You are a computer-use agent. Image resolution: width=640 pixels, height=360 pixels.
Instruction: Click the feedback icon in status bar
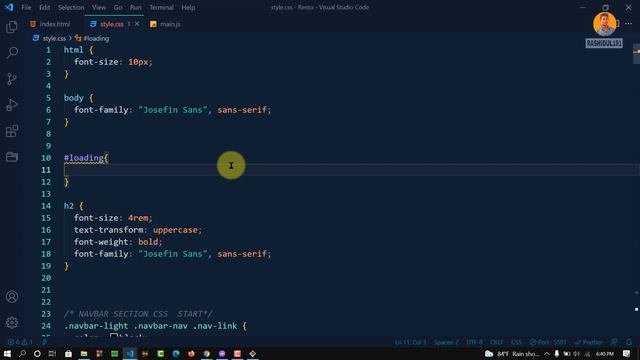coord(614,342)
